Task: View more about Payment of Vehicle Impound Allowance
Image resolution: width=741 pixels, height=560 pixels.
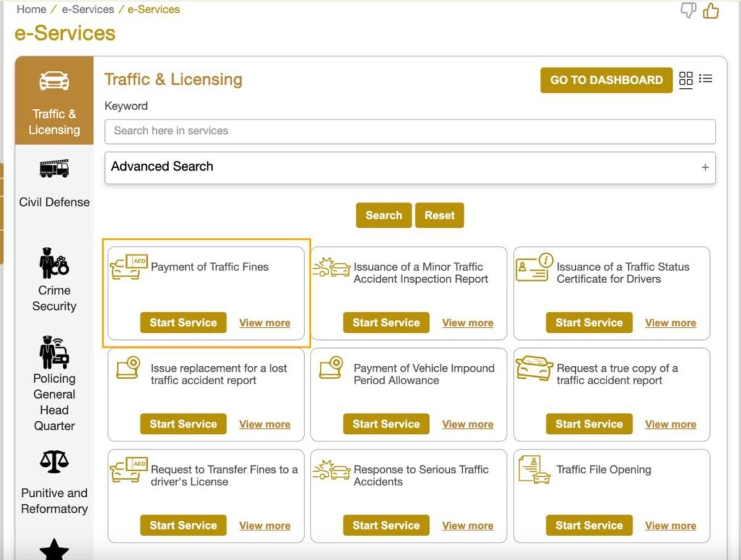Action: (467, 425)
